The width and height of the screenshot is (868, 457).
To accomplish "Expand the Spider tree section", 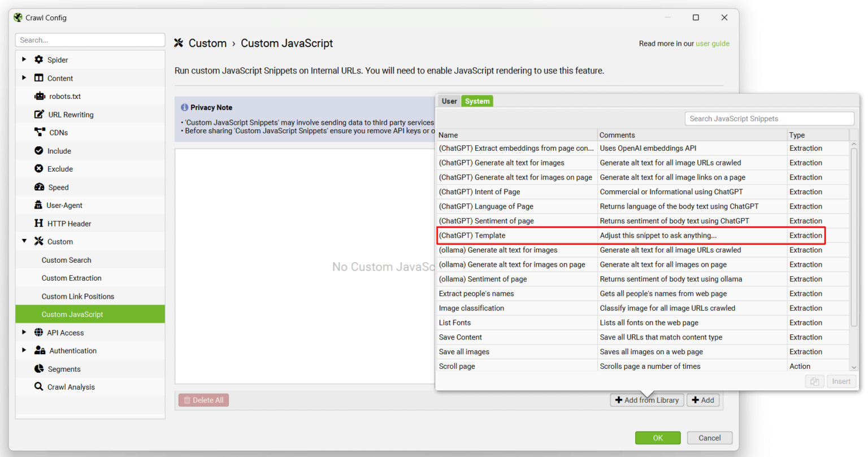I will point(24,59).
